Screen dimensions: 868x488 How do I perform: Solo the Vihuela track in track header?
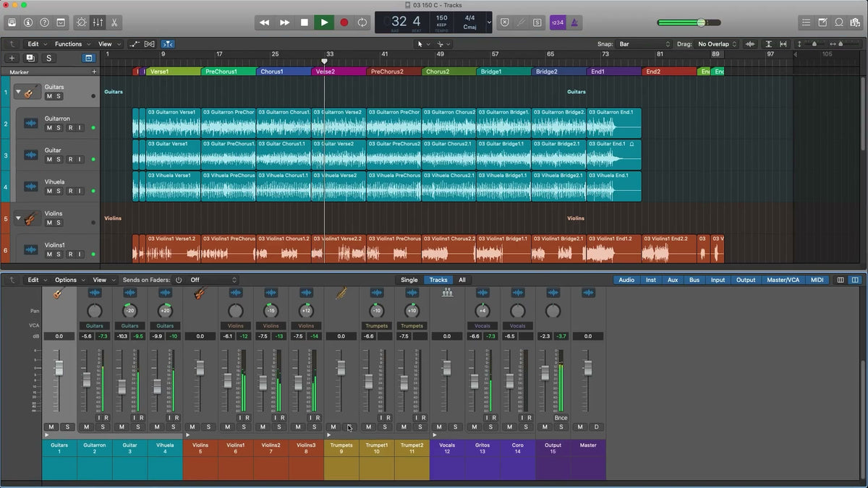pyautogui.click(x=59, y=191)
